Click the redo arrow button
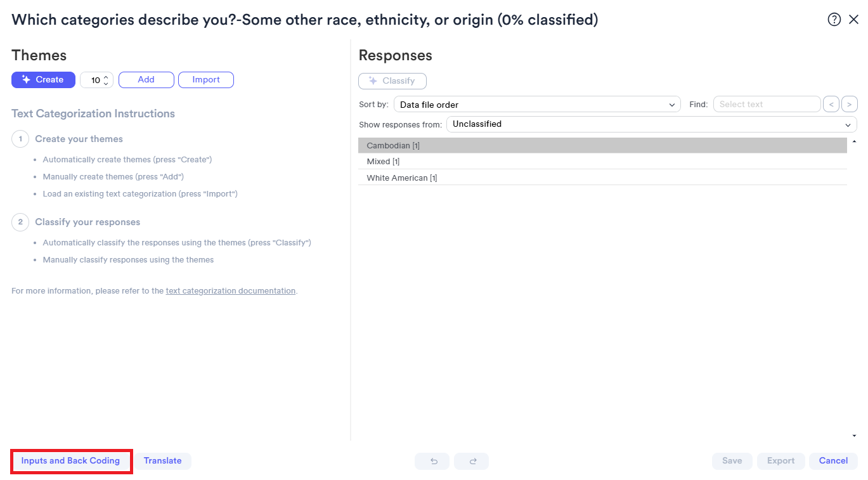The image size is (868, 480). point(472,461)
